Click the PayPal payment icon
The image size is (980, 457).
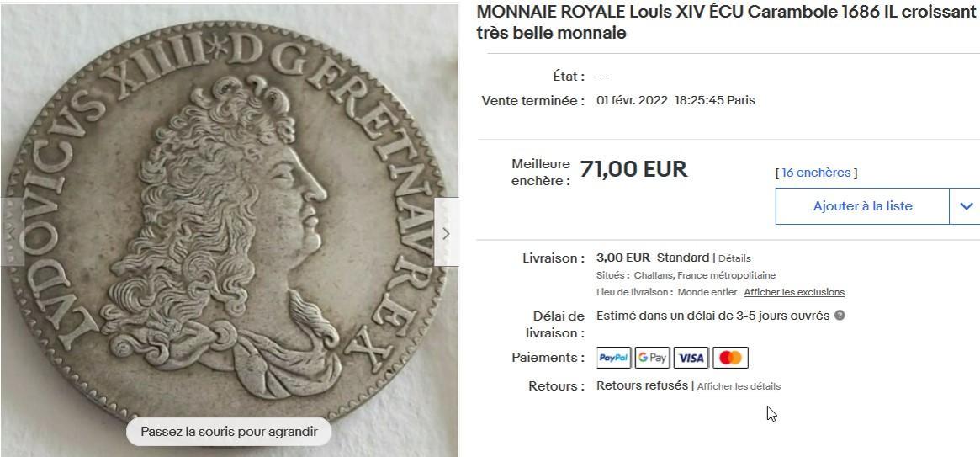[x=614, y=358]
